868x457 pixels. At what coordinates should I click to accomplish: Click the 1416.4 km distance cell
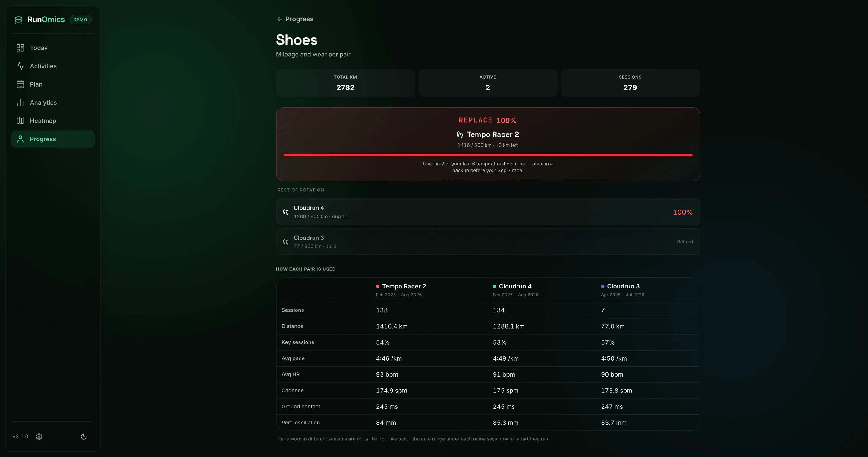pyautogui.click(x=392, y=326)
